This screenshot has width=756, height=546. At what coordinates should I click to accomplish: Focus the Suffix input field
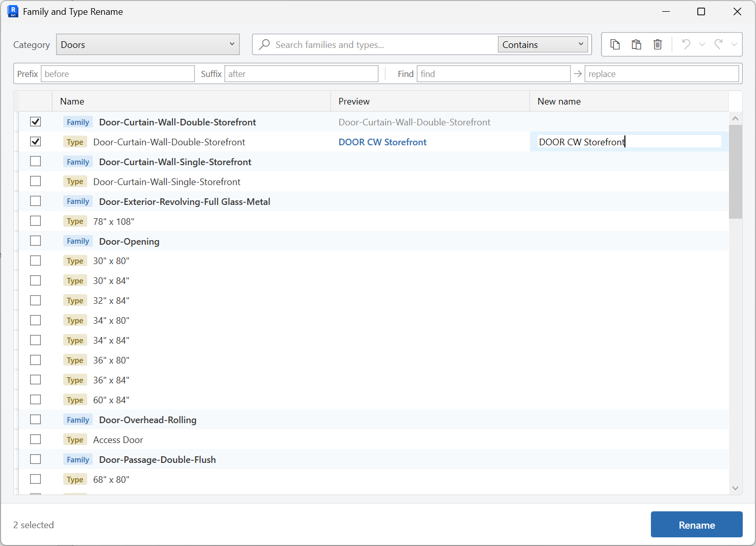point(301,74)
